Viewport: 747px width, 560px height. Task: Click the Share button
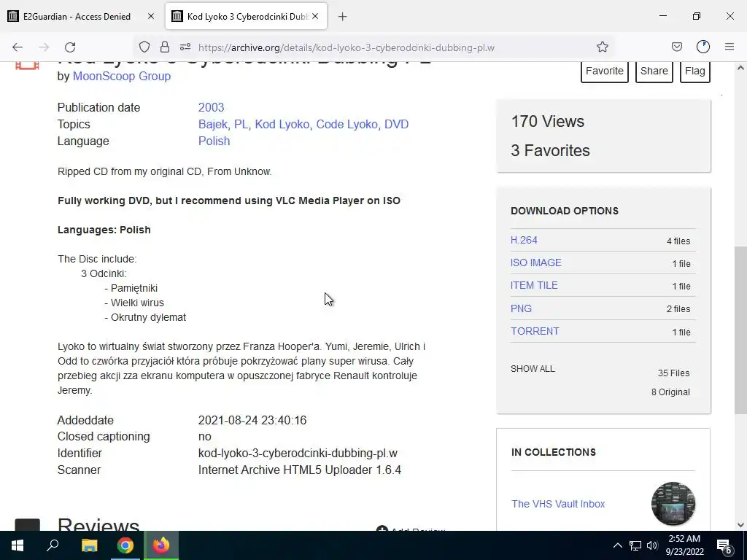point(654,71)
